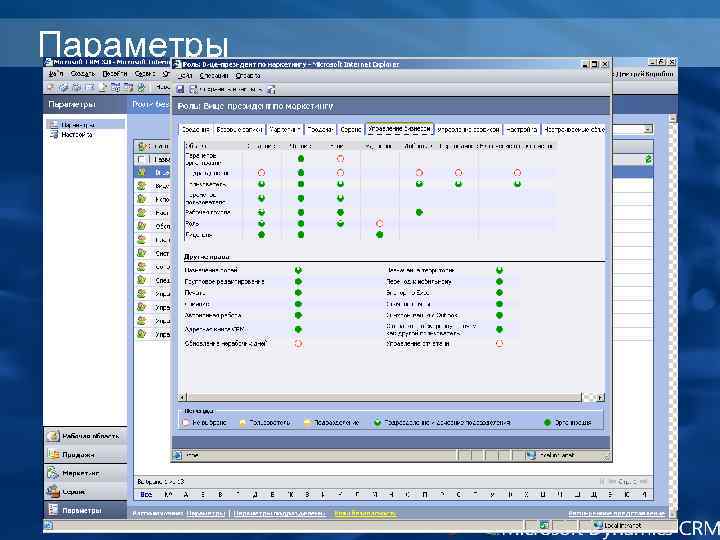This screenshot has width=720, height=540.
Task: Click Сохранить и закрыть in role window toolbar
Action: tap(227, 89)
